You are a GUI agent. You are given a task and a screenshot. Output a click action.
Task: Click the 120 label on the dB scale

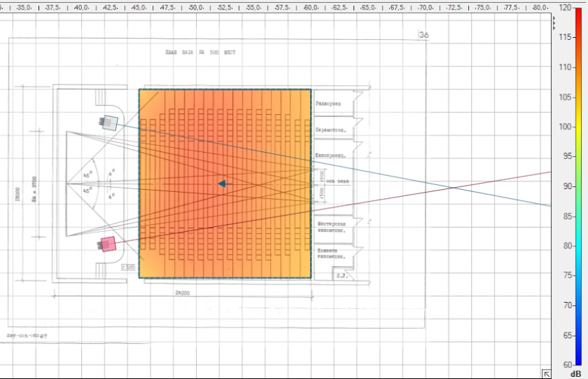[x=565, y=8]
